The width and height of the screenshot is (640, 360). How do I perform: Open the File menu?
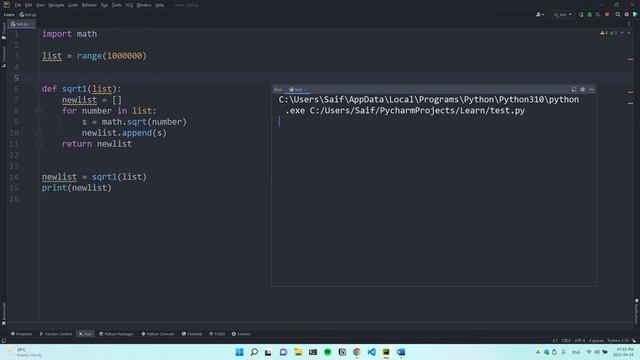click(x=18, y=5)
